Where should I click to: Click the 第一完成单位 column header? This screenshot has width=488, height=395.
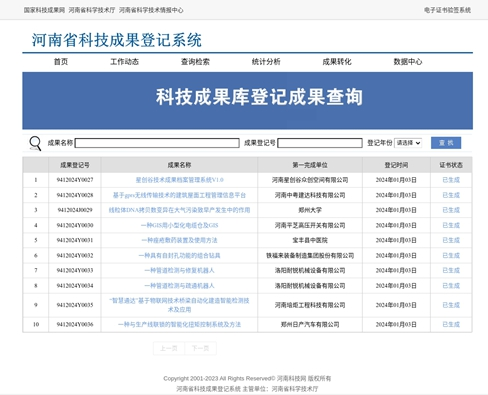tap(310, 165)
